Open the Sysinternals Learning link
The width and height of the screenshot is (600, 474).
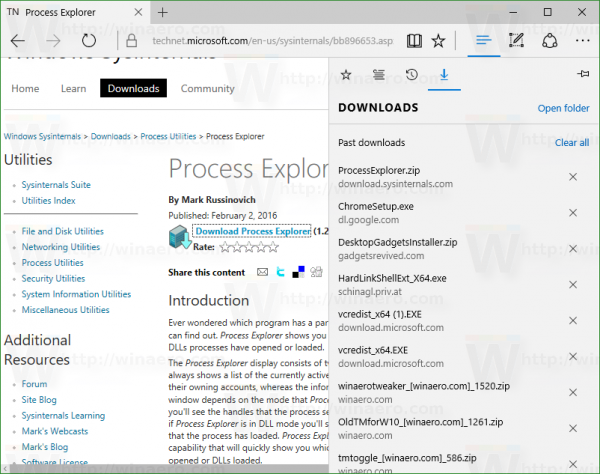tap(63, 415)
